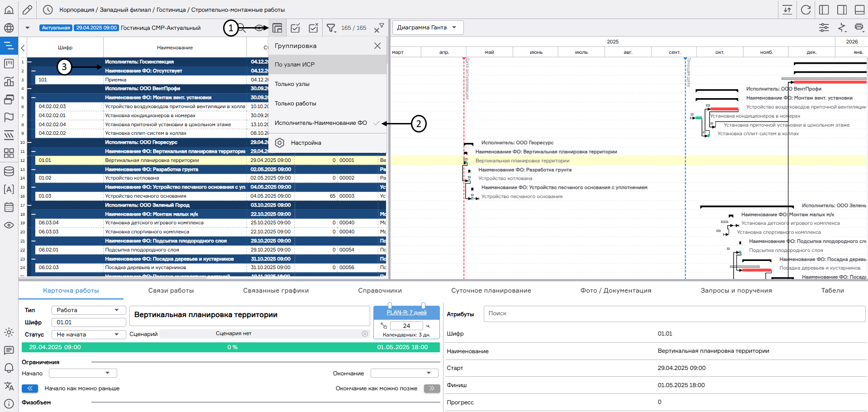
Task: Close the Группировка panel
Action: coord(377,46)
